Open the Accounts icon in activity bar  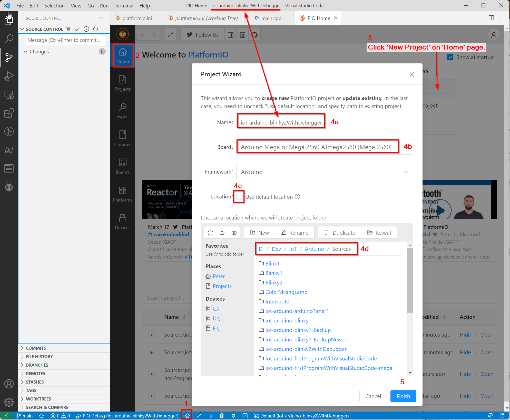(9, 384)
